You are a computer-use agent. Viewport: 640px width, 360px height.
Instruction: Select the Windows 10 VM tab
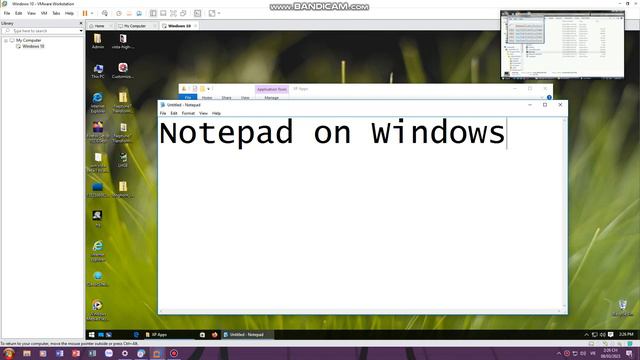coord(179,26)
